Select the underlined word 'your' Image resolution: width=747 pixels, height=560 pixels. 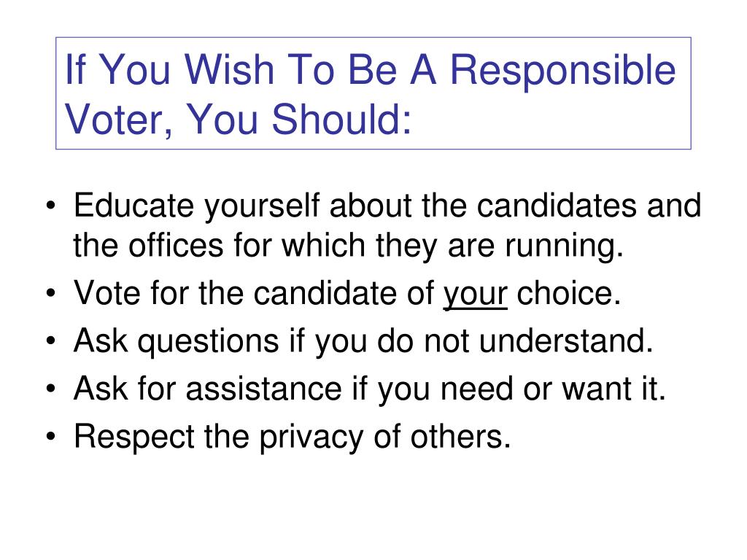pos(475,295)
